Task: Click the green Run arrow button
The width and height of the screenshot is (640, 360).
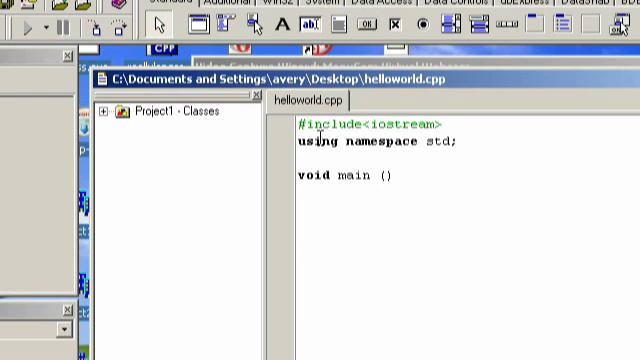Action: 28,28
